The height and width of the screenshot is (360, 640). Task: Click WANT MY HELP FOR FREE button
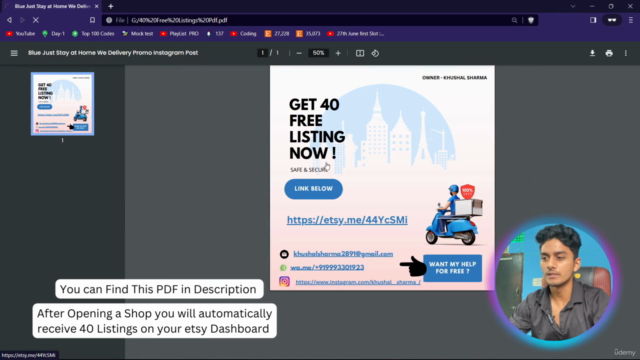[x=452, y=268]
